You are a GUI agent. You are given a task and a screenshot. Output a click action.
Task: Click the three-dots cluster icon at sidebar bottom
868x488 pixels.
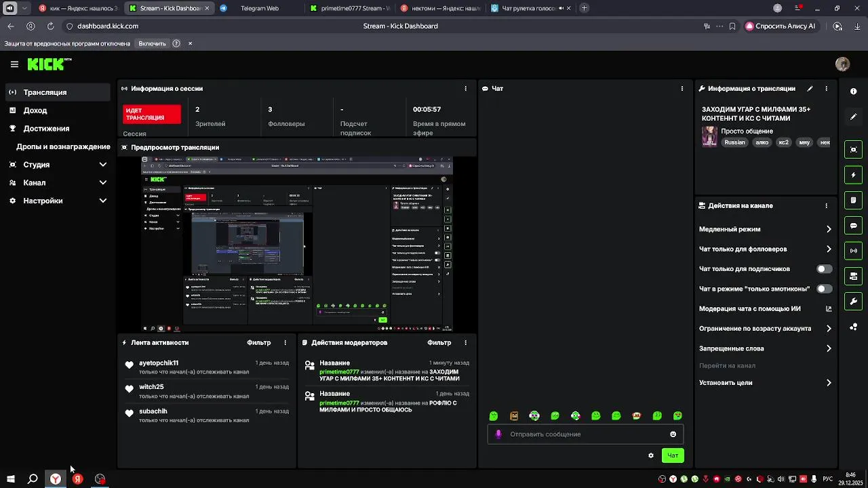854,327
